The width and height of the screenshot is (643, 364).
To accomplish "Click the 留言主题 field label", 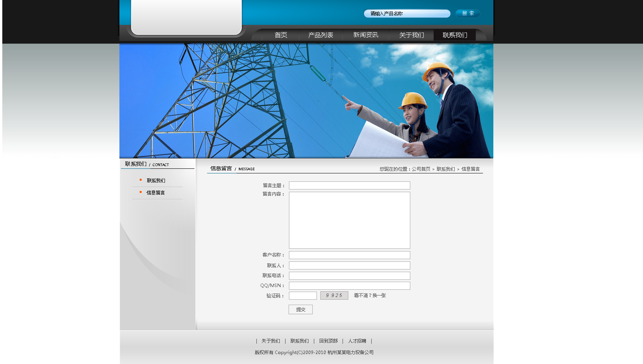I will pyautogui.click(x=273, y=186).
